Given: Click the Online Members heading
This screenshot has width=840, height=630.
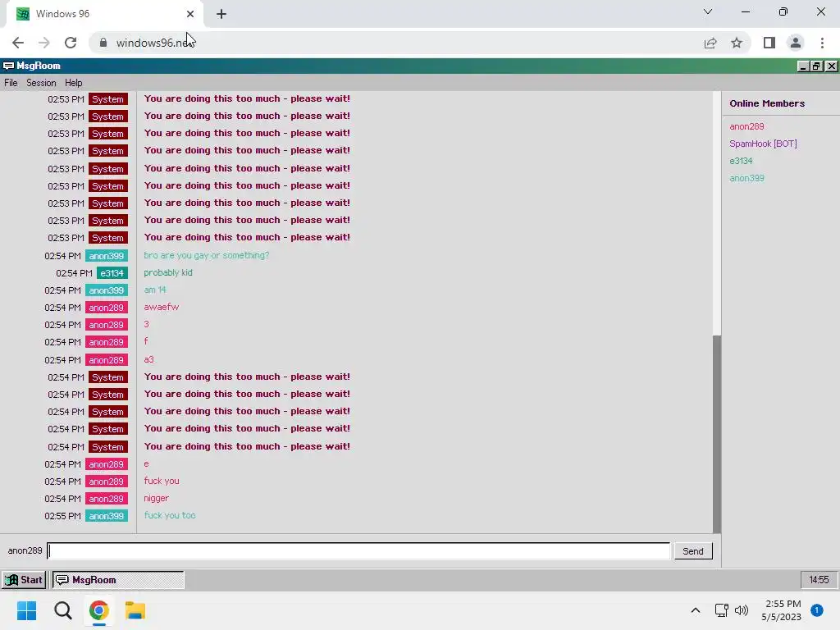Looking at the screenshot, I should [767, 103].
